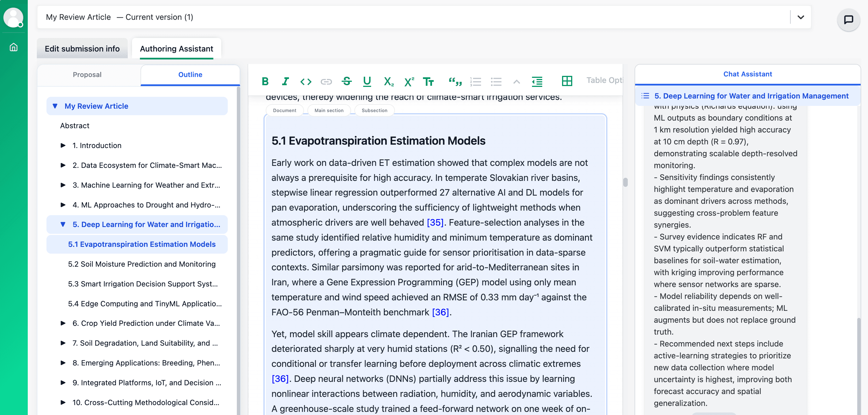Underline the selected text
The image size is (868, 415).
coord(367,81)
